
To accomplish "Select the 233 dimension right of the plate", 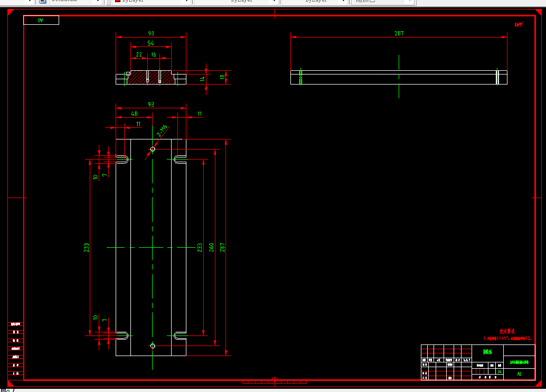I will [200, 247].
